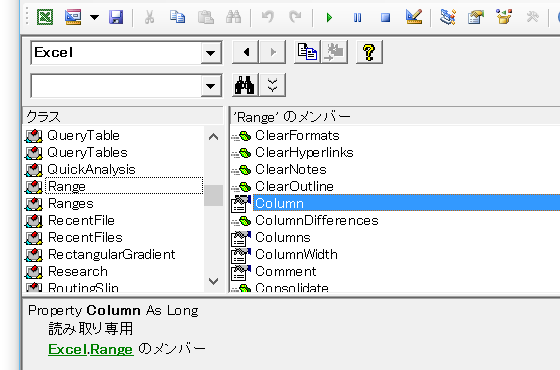560x370 pixels.
Task: Click Copy to Clipboard button
Action: coord(307,52)
